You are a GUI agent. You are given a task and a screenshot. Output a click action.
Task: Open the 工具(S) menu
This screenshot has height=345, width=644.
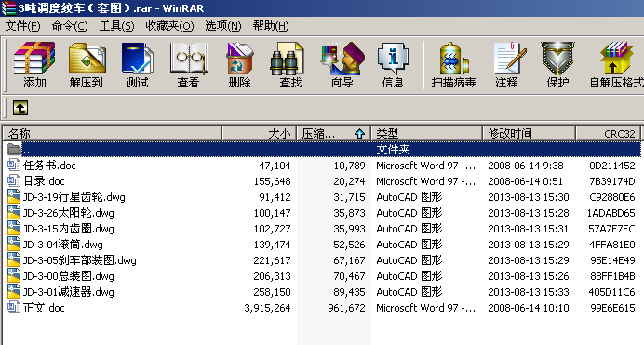(x=116, y=26)
